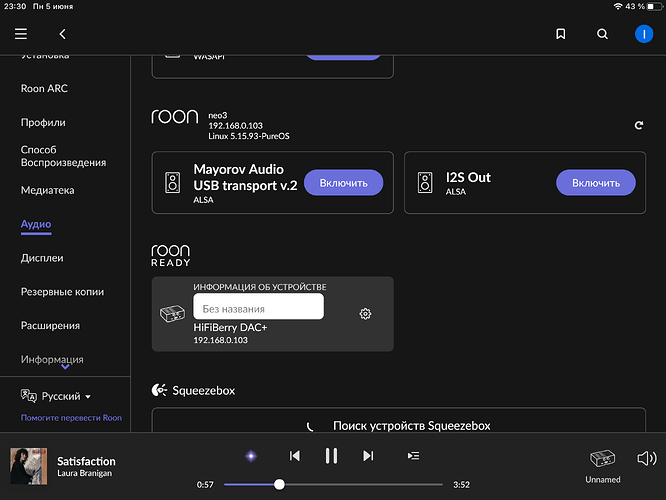Enable Mayorov Audio USB transport v.2

point(343,183)
